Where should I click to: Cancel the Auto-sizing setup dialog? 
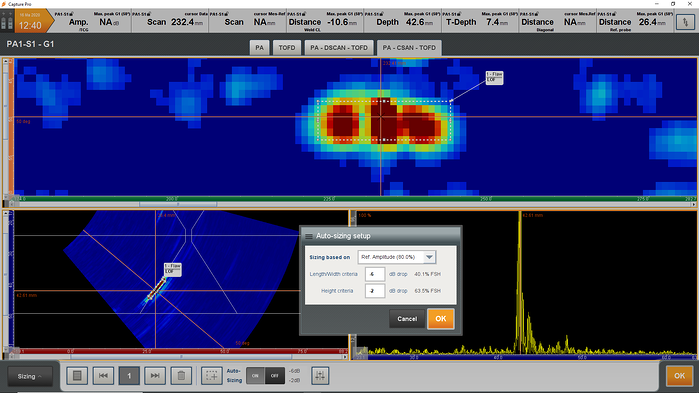coord(407,319)
